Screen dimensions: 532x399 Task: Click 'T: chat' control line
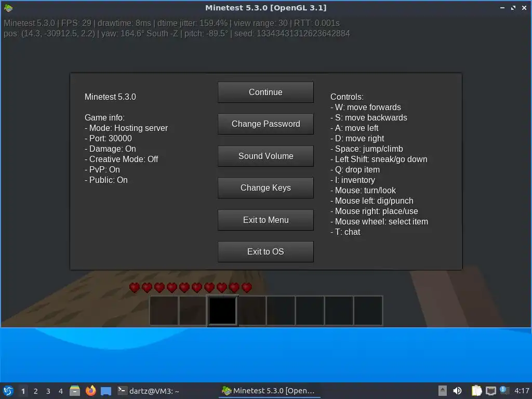[345, 232]
